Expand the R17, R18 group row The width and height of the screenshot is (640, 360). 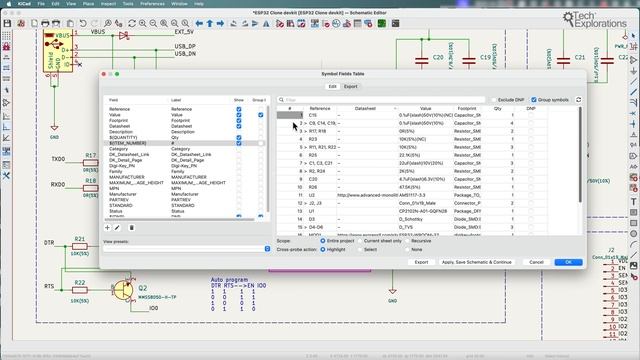click(x=305, y=131)
